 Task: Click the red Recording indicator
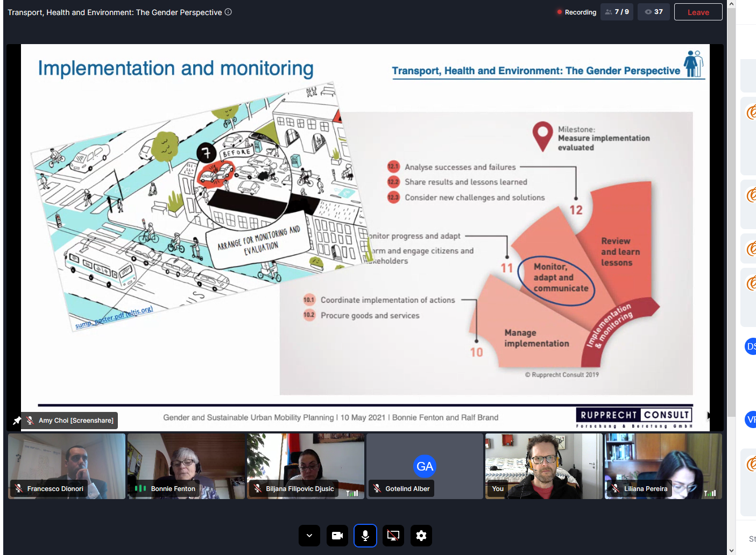pos(576,12)
